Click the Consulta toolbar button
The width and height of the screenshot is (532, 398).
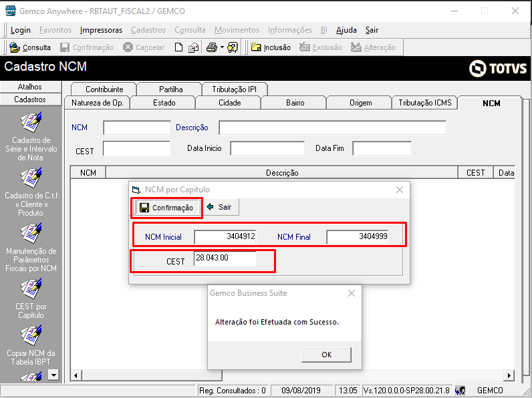pos(30,47)
